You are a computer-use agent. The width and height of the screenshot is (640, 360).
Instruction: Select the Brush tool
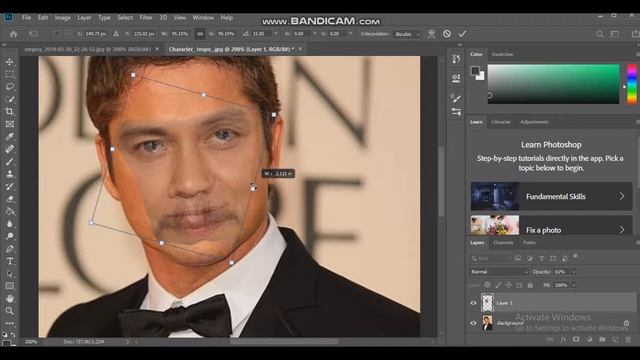(9, 162)
